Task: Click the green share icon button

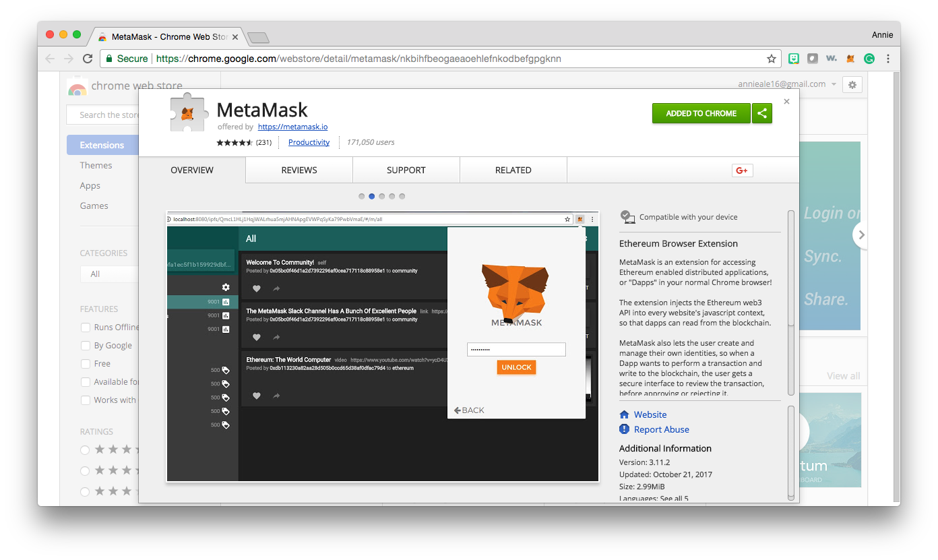Action: point(762,113)
